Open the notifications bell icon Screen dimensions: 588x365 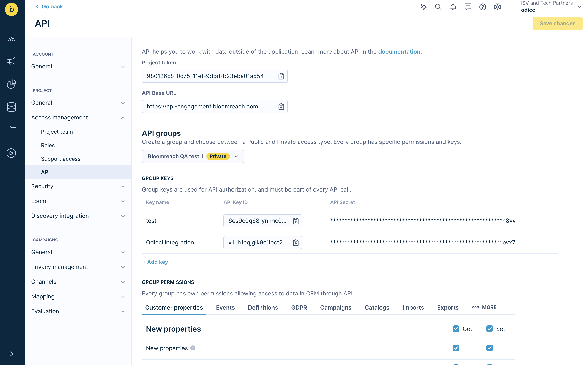[453, 7]
